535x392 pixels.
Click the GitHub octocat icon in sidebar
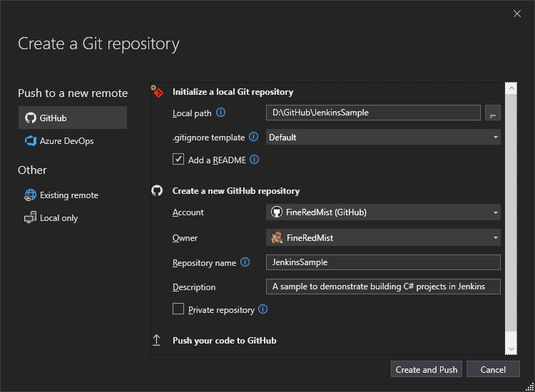(31, 118)
